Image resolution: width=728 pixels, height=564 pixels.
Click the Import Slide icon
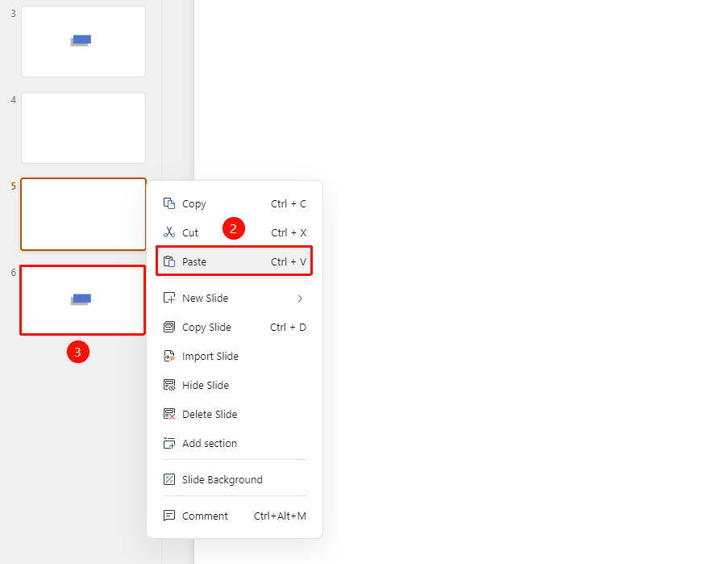click(x=169, y=356)
